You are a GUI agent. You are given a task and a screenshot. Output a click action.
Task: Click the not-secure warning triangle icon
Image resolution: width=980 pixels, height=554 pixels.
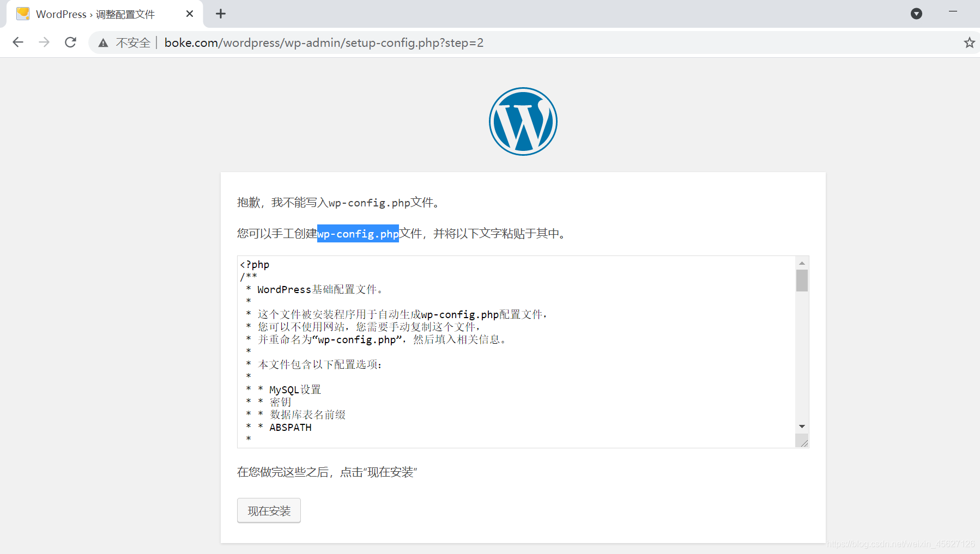(103, 43)
